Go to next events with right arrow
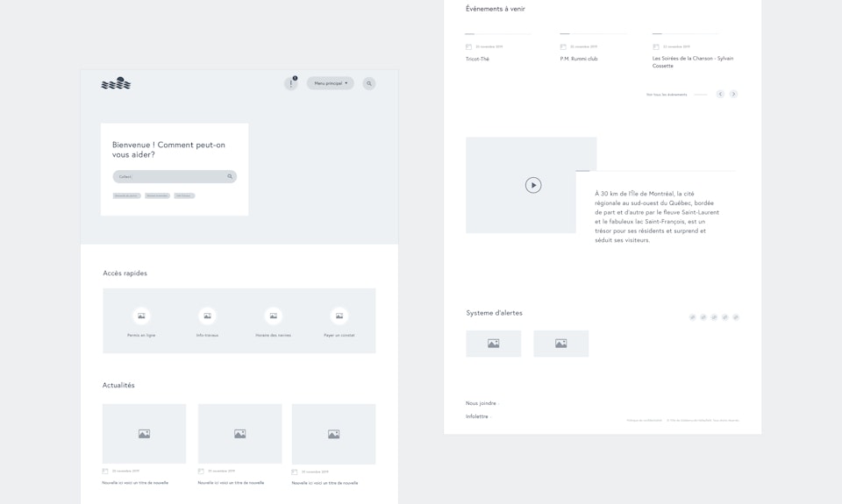Image resolution: width=842 pixels, height=504 pixels. (x=733, y=94)
